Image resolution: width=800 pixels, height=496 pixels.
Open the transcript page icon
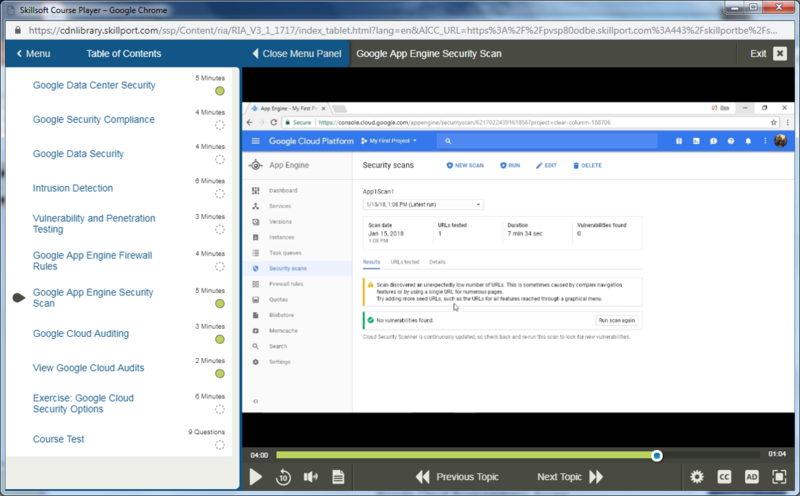[x=338, y=477]
